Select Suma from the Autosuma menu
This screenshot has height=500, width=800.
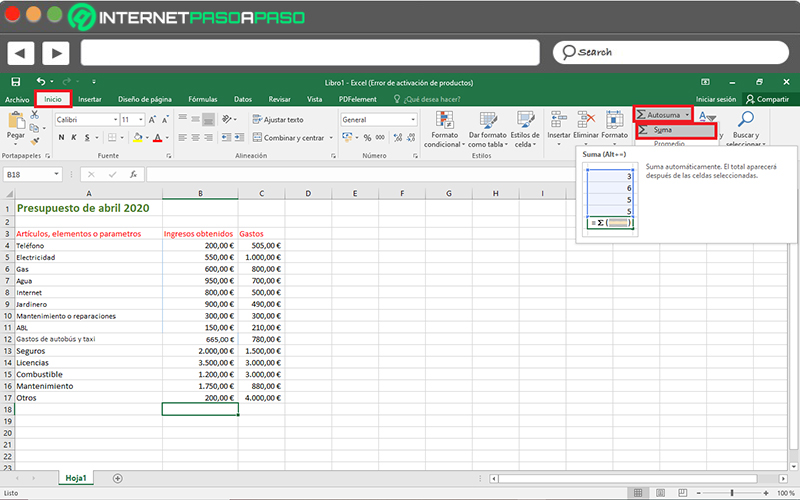coord(677,130)
